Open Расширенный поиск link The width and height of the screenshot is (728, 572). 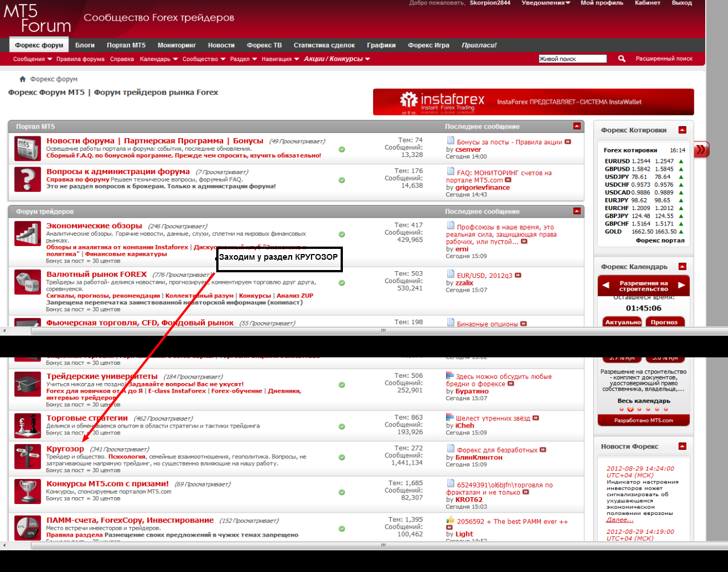[664, 59]
